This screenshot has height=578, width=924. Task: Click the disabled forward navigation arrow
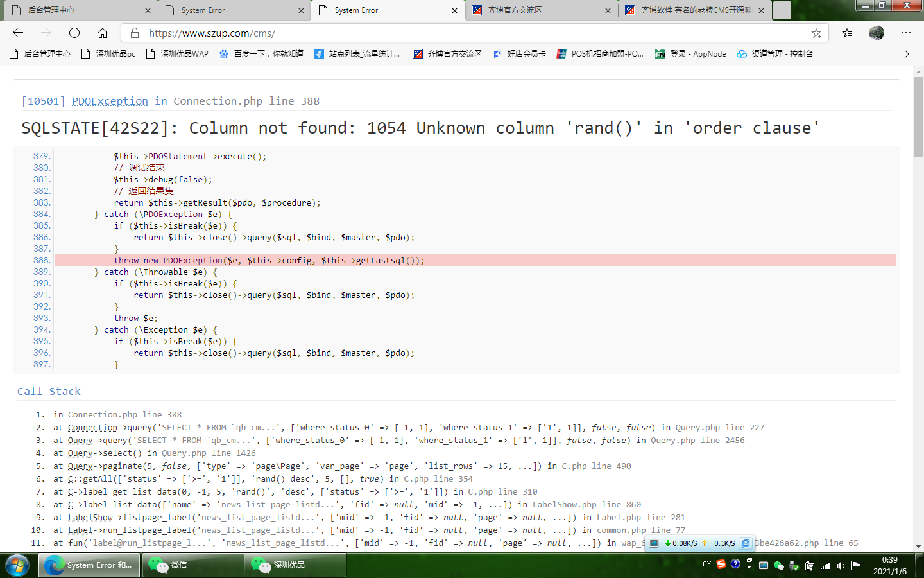[46, 33]
